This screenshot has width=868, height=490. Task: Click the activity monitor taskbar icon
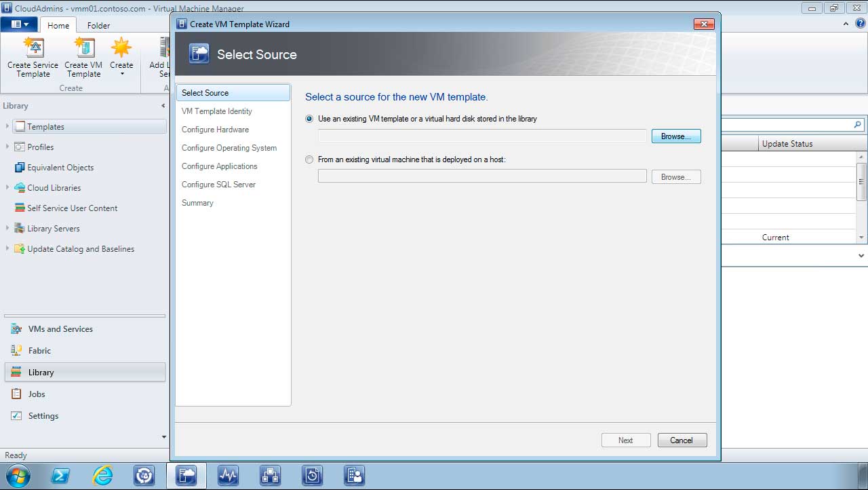[228, 476]
